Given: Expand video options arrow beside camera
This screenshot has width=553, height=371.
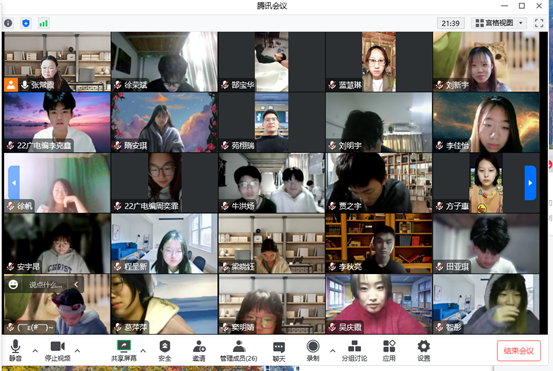Looking at the screenshot, I should tap(77, 351).
